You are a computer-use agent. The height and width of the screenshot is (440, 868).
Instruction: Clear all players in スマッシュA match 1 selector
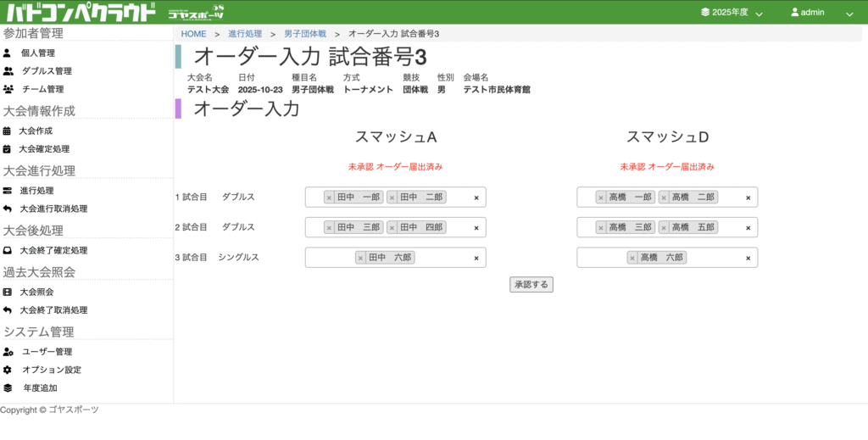point(476,198)
